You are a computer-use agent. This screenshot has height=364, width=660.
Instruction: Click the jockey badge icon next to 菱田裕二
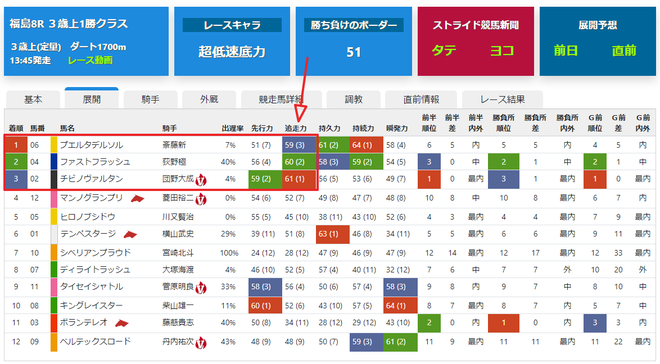(x=201, y=199)
